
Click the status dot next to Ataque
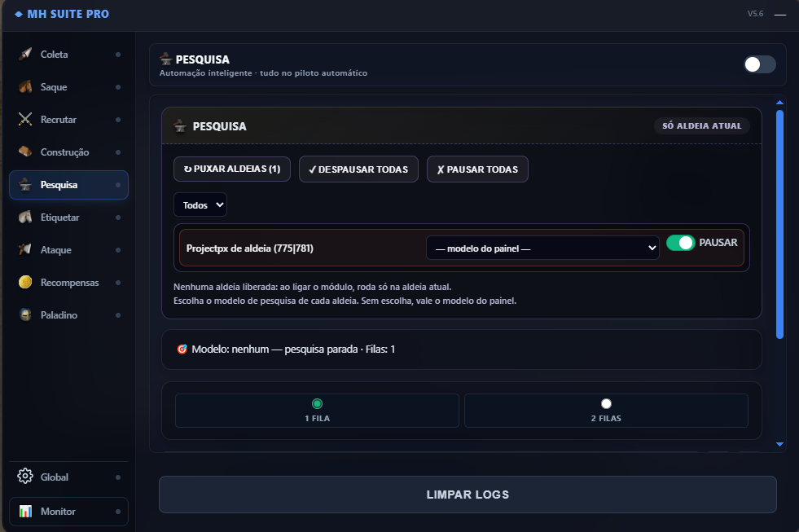point(118,250)
